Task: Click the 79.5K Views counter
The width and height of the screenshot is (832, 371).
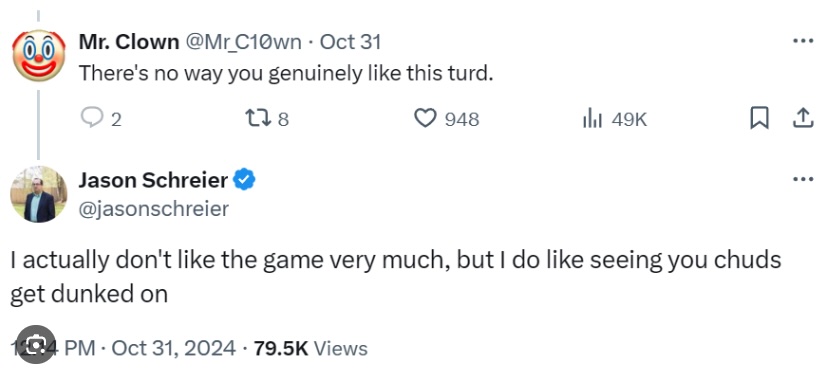Action: pos(311,349)
